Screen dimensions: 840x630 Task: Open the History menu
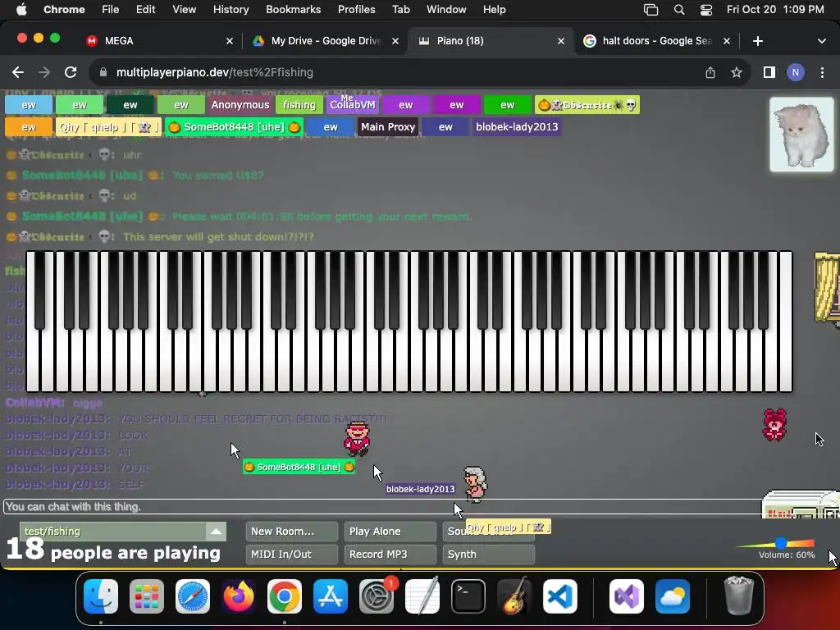231,10
